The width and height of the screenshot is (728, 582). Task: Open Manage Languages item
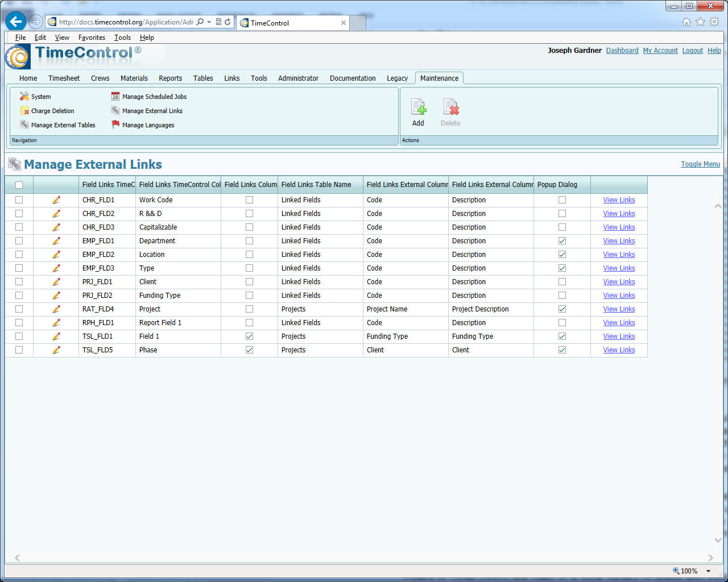pos(143,125)
